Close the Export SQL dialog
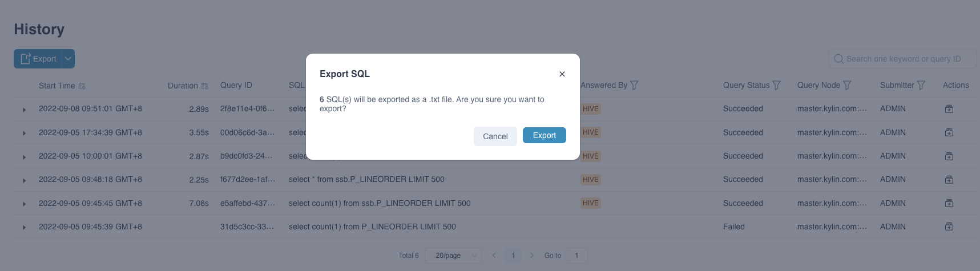 click(x=562, y=74)
